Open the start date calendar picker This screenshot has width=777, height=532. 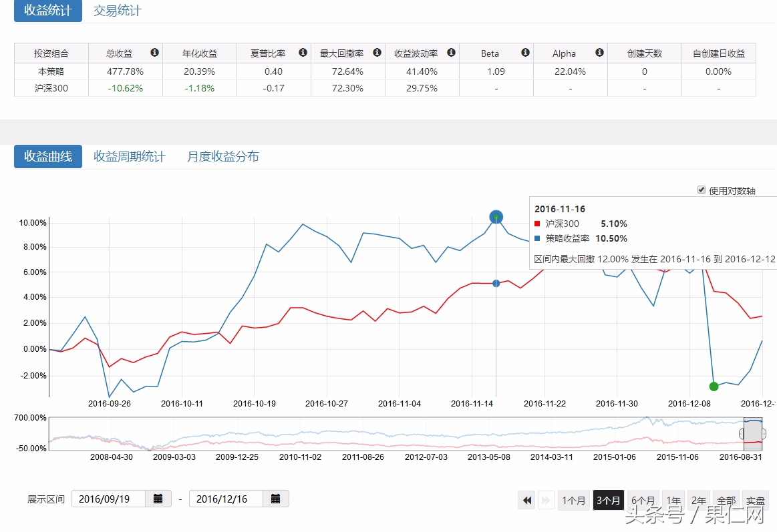click(x=158, y=499)
